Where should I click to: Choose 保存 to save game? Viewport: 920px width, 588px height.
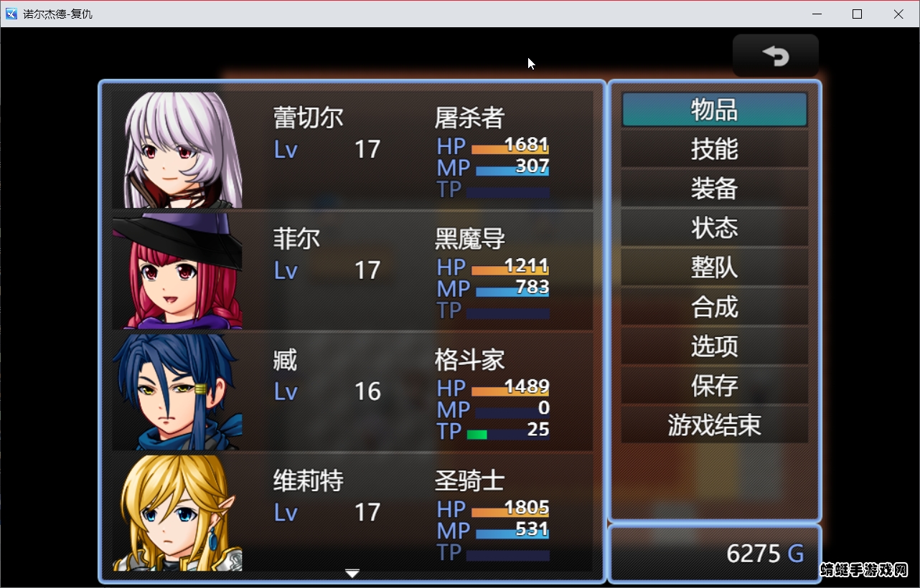tap(714, 386)
